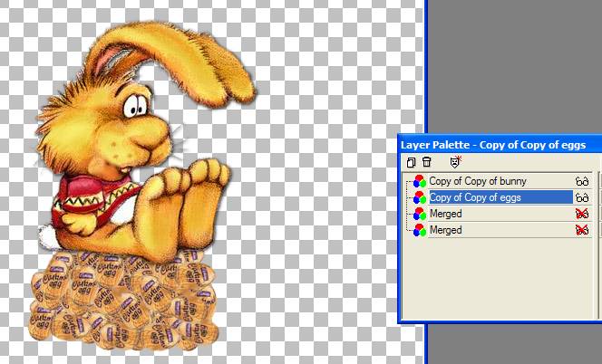Select the upper Merged layer name
This screenshot has height=364, width=602.
(445, 214)
